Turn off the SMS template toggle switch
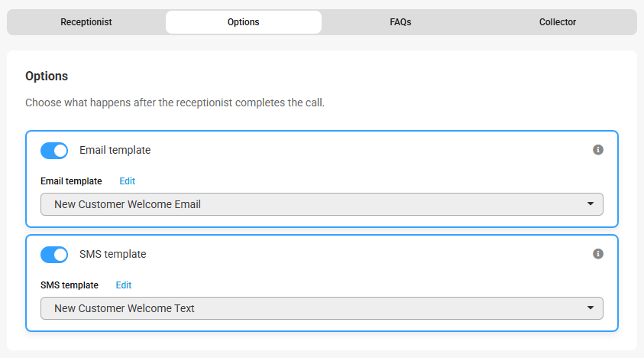 pyautogui.click(x=54, y=255)
